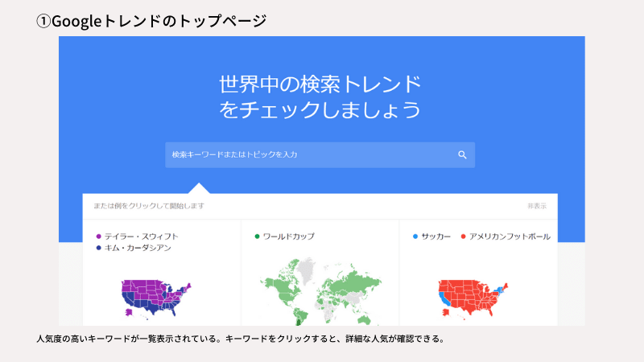Click the 世界中の検索トレンド headline text
The width and height of the screenshot is (644, 362).
320,84
